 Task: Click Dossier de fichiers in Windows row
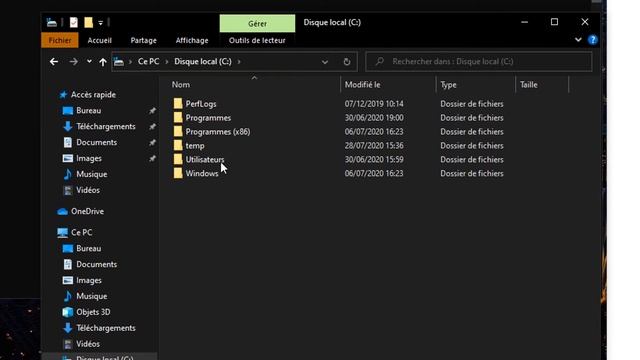click(471, 173)
